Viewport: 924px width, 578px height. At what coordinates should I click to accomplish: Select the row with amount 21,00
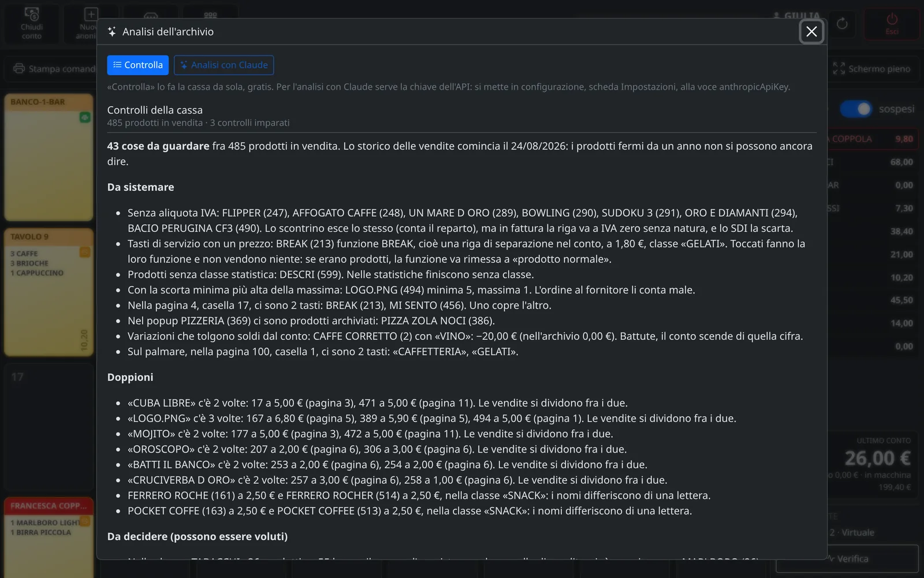pyautogui.click(x=872, y=254)
